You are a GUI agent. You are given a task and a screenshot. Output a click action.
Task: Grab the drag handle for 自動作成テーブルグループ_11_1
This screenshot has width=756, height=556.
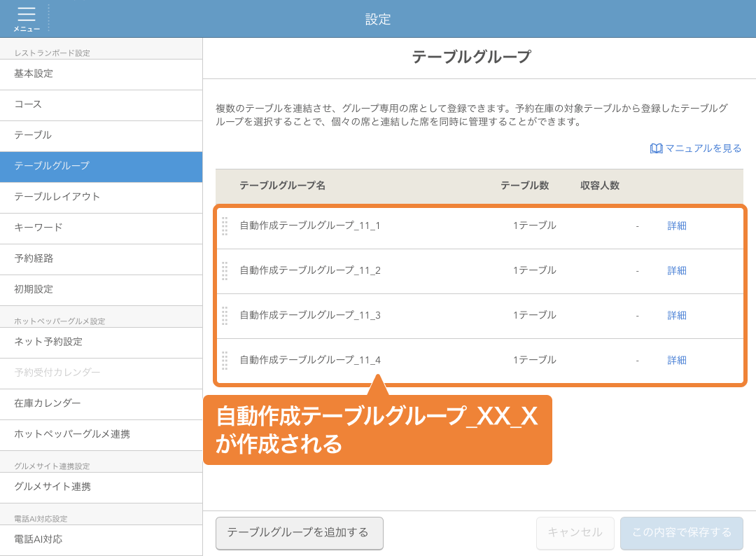(225, 225)
